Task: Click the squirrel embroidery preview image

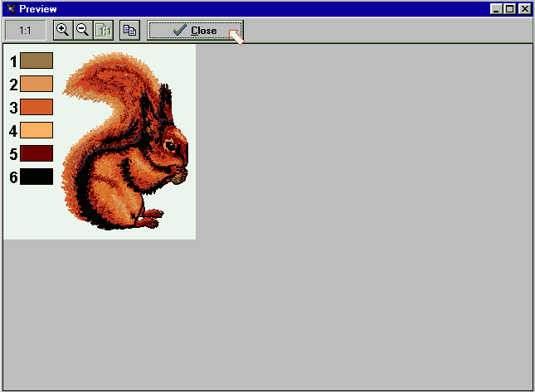Action: [x=124, y=141]
